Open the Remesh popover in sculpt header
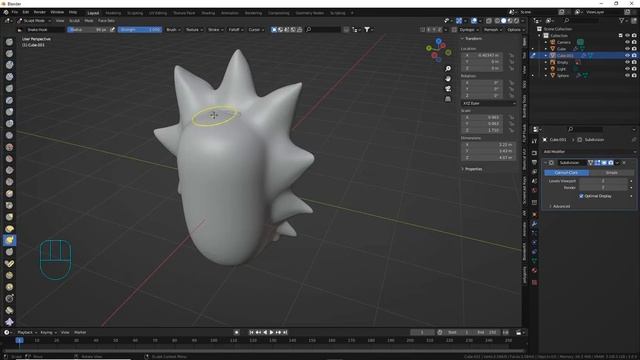The width and height of the screenshot is (640, 360). click(492, 30)
